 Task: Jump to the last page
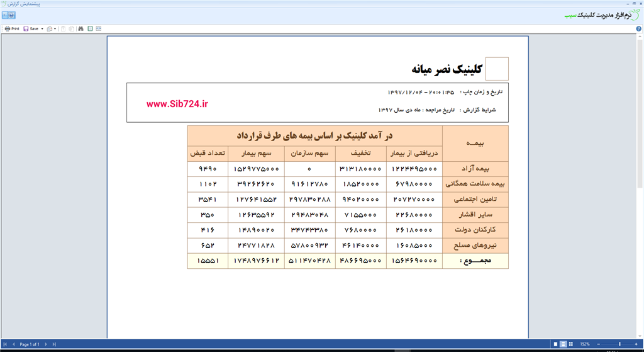point(54,344)
